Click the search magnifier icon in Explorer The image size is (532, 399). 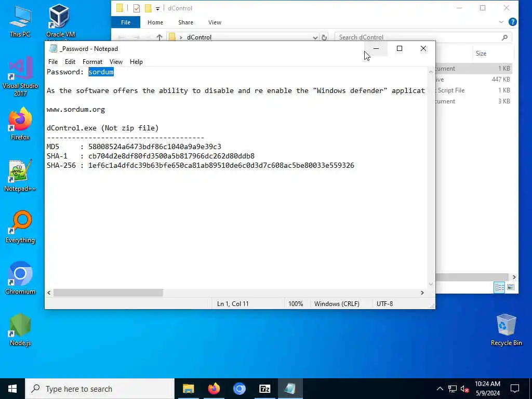(504, 37)
